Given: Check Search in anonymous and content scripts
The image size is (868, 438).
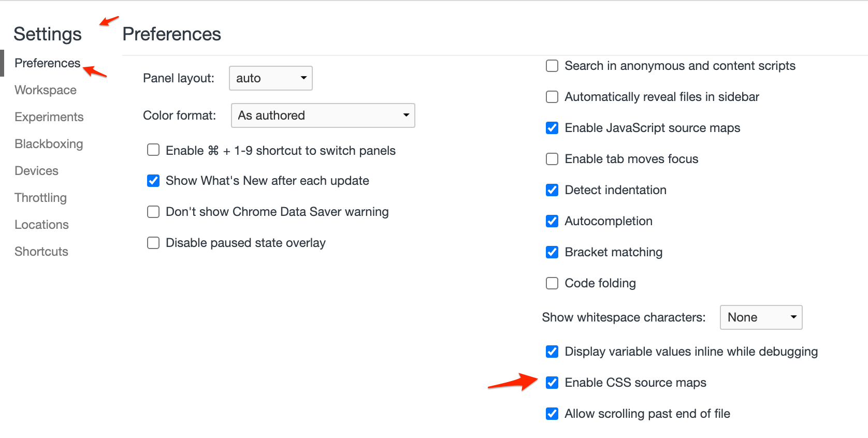Looking at the screenshot, I should tap(552, 66).
